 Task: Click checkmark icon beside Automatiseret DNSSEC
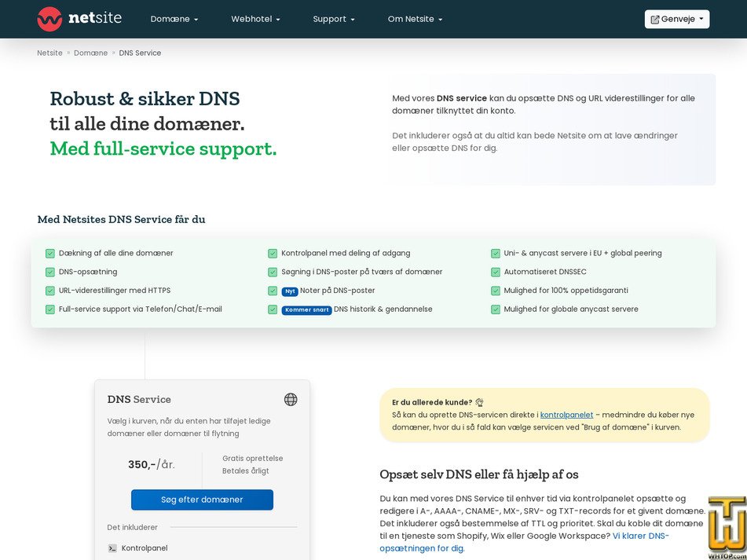[496, 272]
